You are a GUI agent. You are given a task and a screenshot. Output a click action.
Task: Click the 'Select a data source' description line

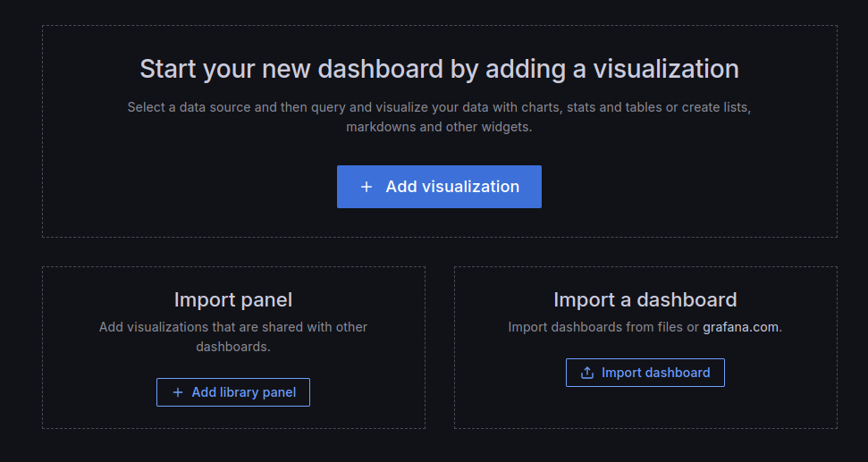tap(439, 107)
